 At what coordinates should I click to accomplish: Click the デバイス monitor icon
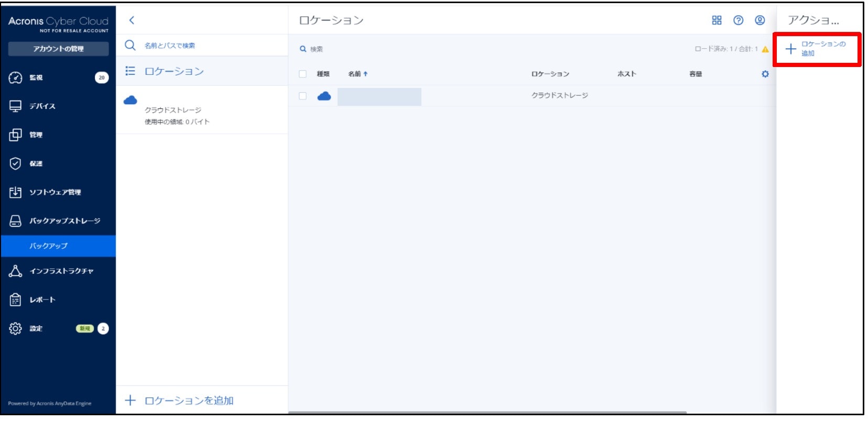[15, 106]
